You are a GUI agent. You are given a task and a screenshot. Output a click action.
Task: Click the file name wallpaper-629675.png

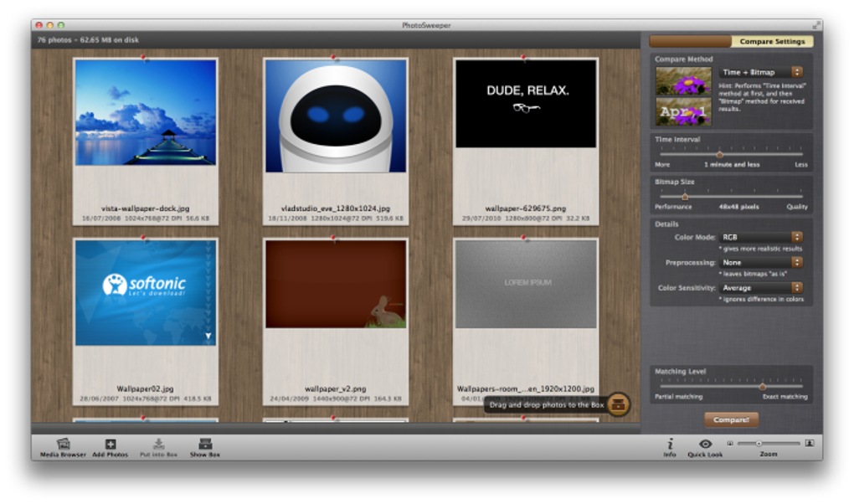click(526, 208)
